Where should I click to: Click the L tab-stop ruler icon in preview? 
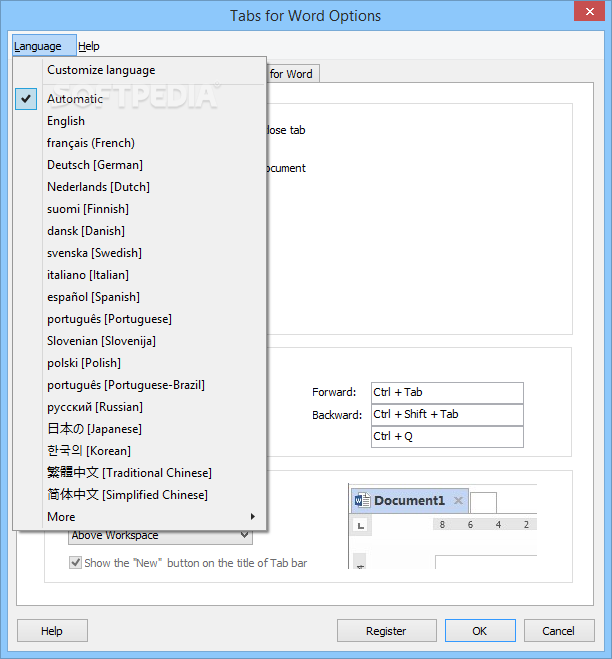pos(361,525)
